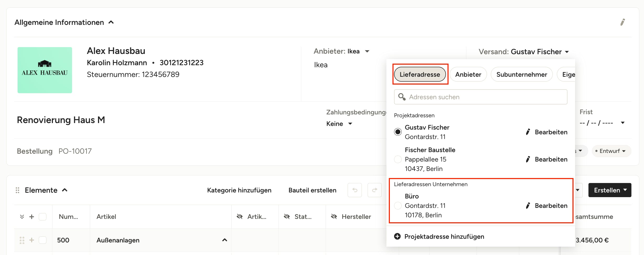
Task: Switch to the Lieferadresse tab
Action: coord(420,74)
